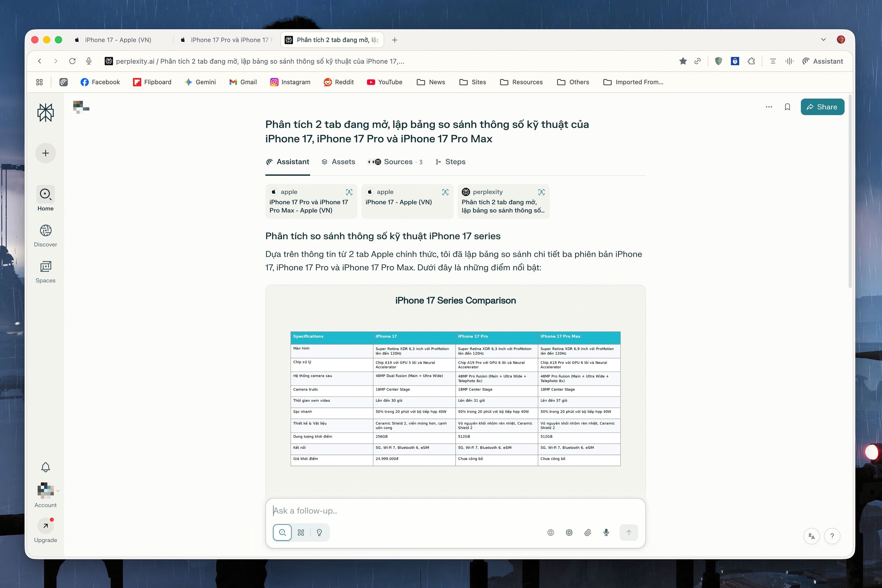Open the language translate button
Image resolution: width=882 pixels, height=588 pixels.
pyautogui.click(x=811, y=536)
